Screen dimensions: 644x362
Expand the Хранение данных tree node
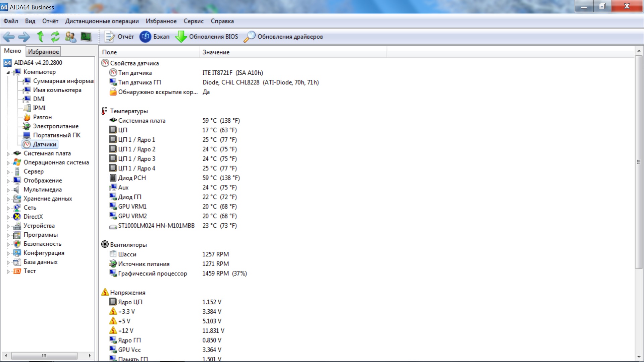(8, 199)
